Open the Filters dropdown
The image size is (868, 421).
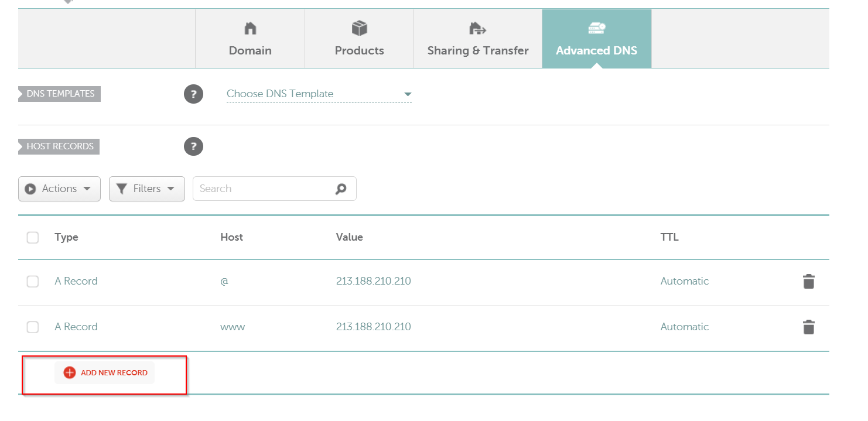(146, 189)
